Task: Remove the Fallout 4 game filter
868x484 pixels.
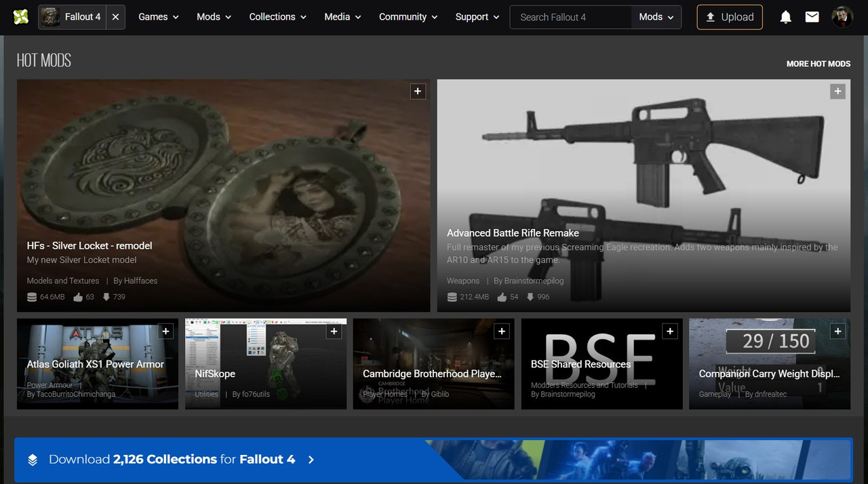Action: click(115, 17)
